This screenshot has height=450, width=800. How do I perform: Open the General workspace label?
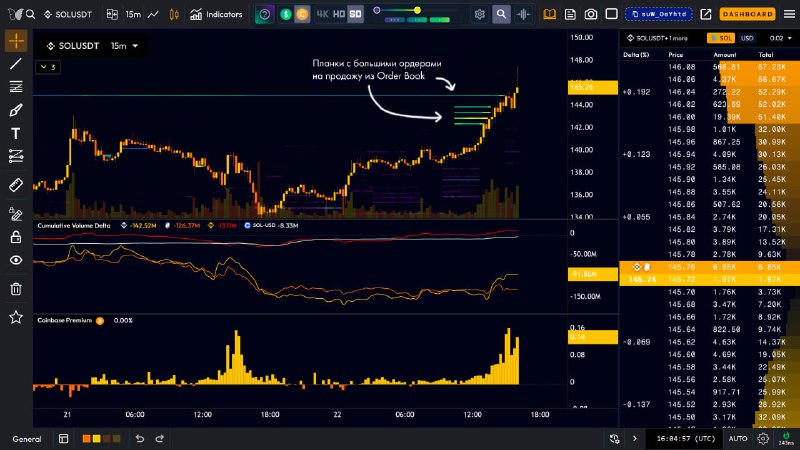[x=27, y=439]
